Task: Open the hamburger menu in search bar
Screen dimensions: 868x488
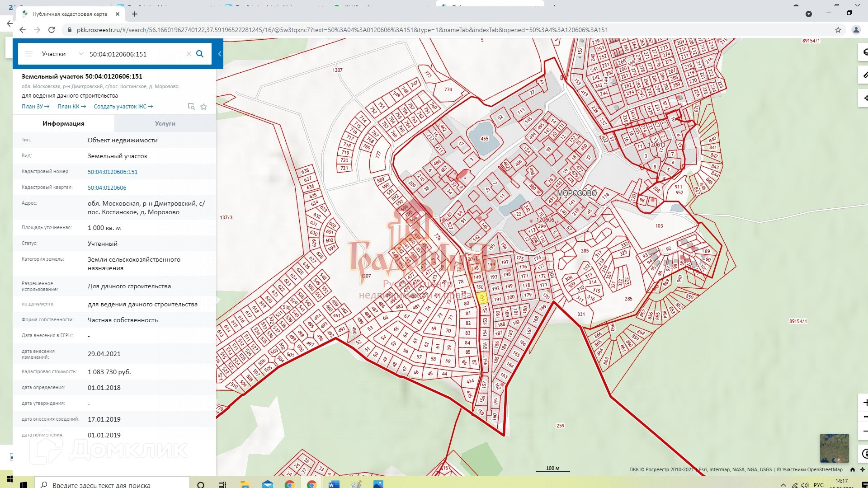Action: tap(29, 54)
